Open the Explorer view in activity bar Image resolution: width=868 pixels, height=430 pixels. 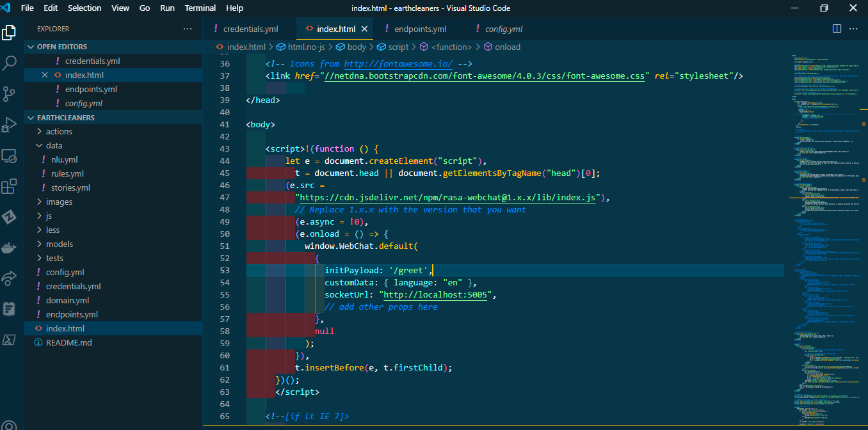click(x=9, y=32)
